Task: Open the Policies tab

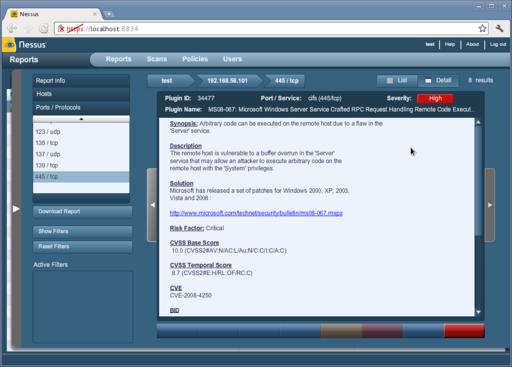Action: tap(195, 59)
